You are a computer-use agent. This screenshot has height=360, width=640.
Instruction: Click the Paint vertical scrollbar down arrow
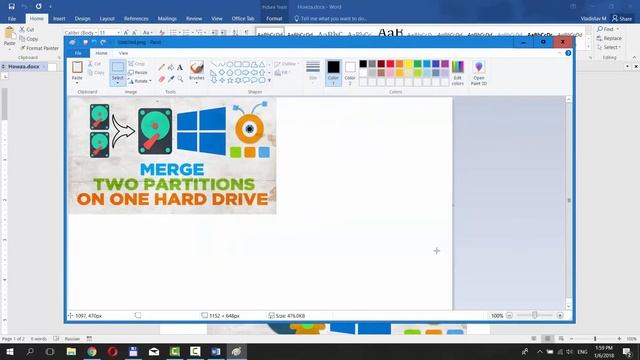(x=569, y=307)
